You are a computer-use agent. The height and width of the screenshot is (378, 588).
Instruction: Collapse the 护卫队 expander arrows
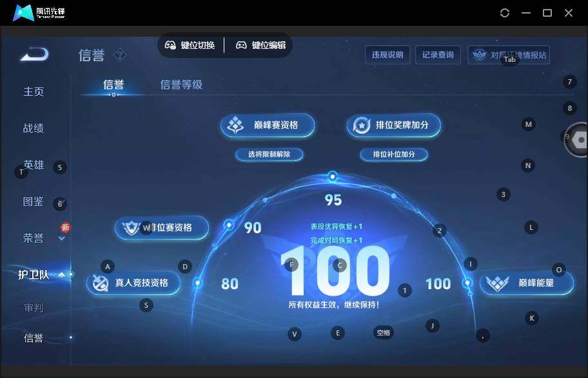pyautogui.click(x=61, y=274)
